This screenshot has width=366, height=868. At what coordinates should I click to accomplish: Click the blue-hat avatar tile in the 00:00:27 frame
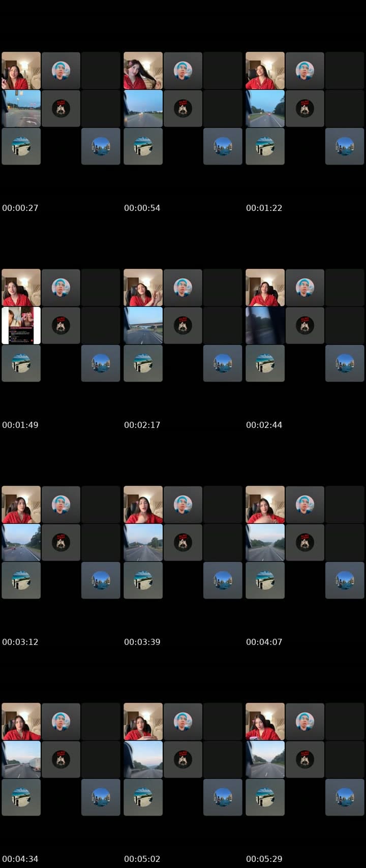(61, 71)
